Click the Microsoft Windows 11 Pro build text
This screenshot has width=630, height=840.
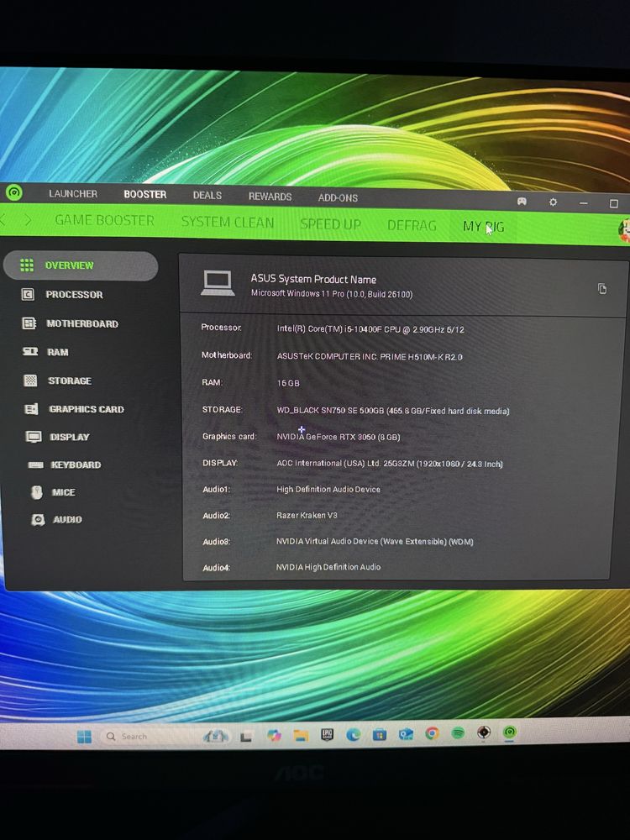pos(332,293)
